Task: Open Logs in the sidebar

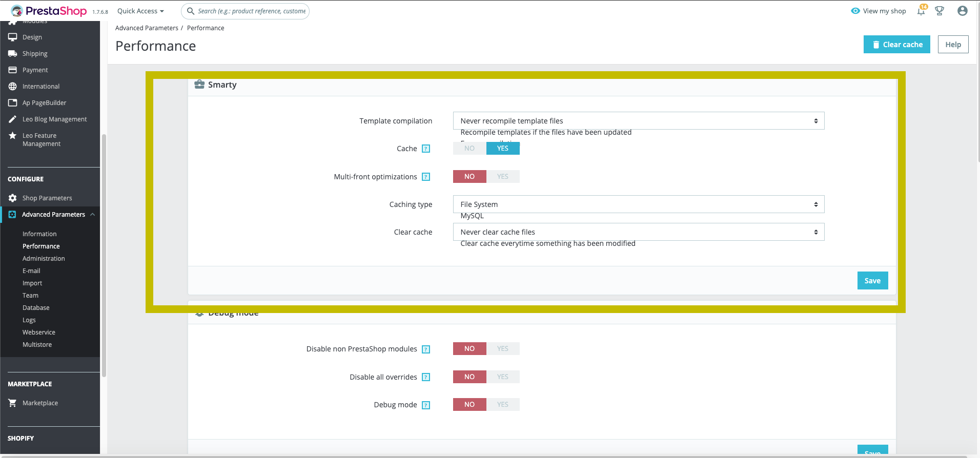Action: [29, 320]
